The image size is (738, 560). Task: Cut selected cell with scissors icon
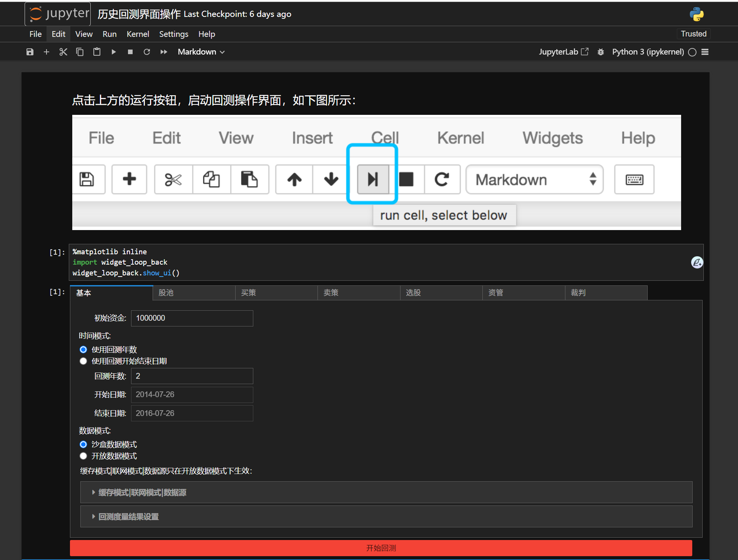(x=63, y=52)
